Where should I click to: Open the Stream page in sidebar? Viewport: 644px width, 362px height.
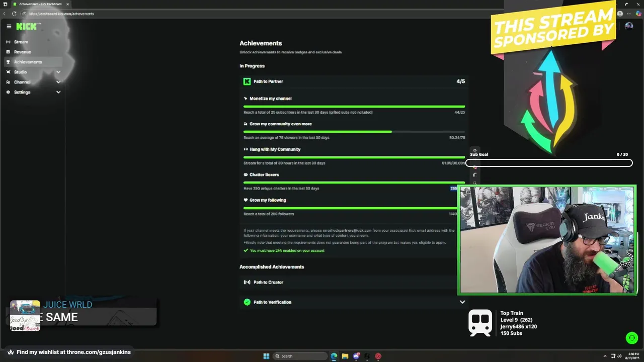(x=21, y=42)
